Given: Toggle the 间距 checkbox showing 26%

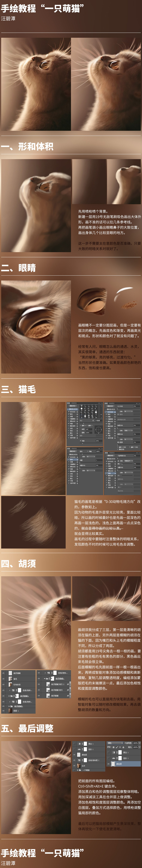Looking at the screenshot, I should point(81,441).
